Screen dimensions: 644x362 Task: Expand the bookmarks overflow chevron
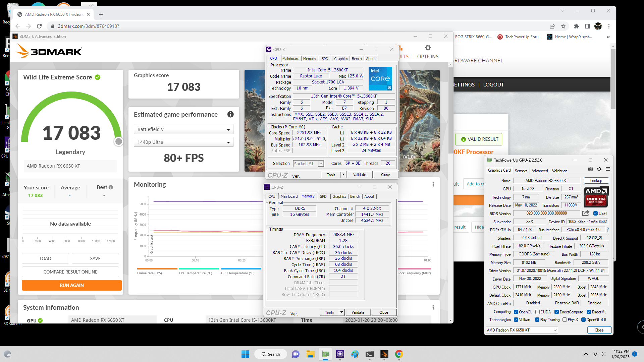pos(608,37)
